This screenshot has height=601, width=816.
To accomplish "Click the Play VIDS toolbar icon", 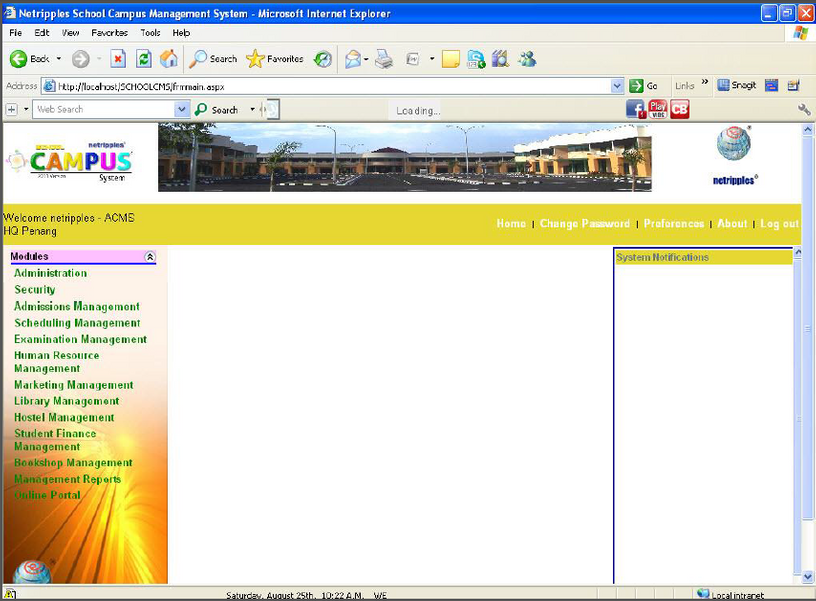I will [658, 109].
